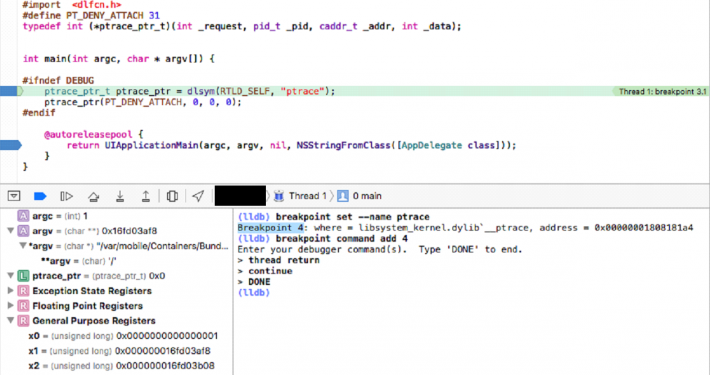Click the typedef ptrace_ptr_t code line
The height and width of the screenshot is (375, 710).
242,26
